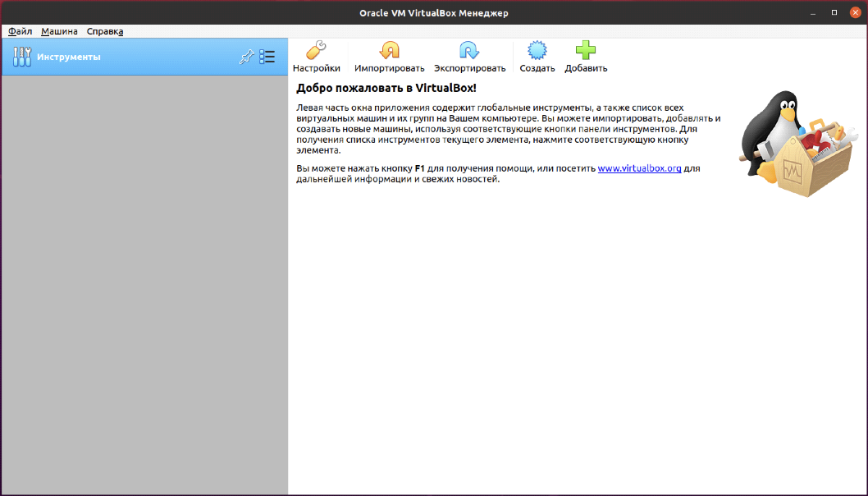
Task: Create a new VM with Создать
Action: tap(537, 57)
